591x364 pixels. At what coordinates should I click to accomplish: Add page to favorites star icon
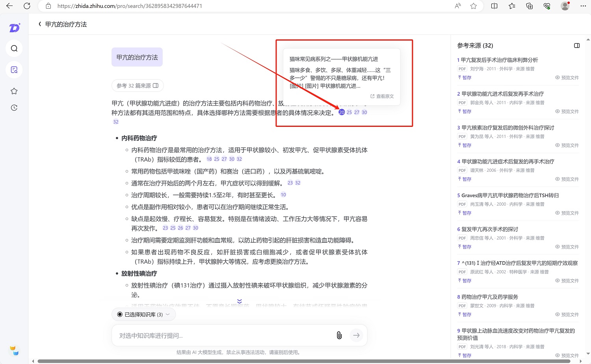474,6
